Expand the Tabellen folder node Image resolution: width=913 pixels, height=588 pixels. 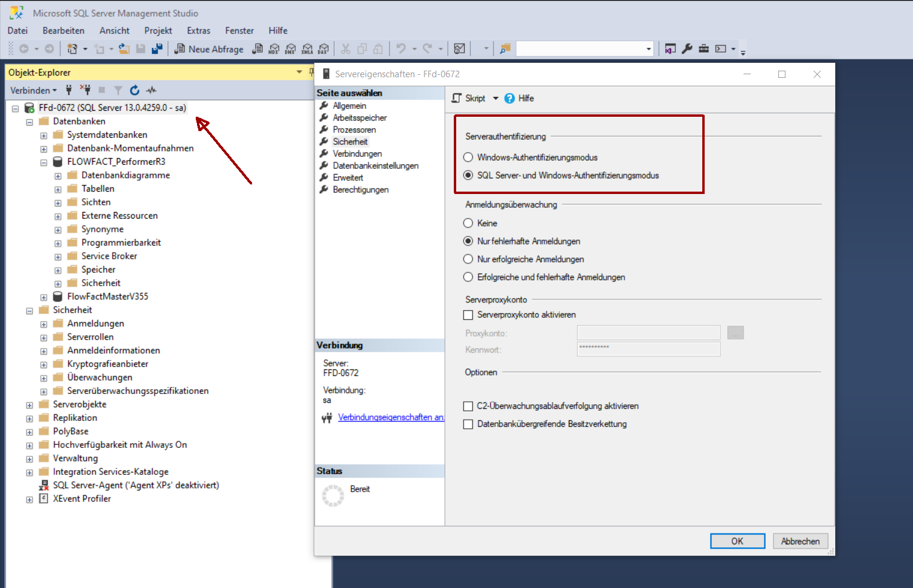tap(58, 190)
